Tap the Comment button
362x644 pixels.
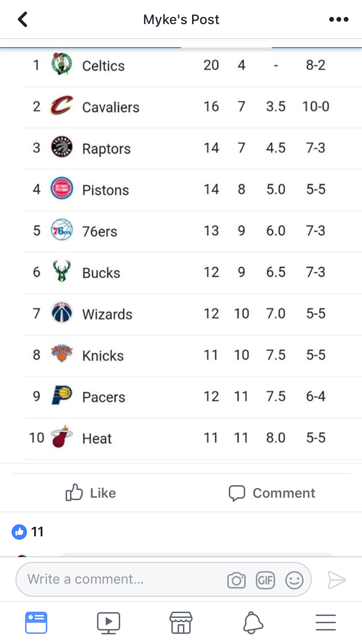(272, 493)
